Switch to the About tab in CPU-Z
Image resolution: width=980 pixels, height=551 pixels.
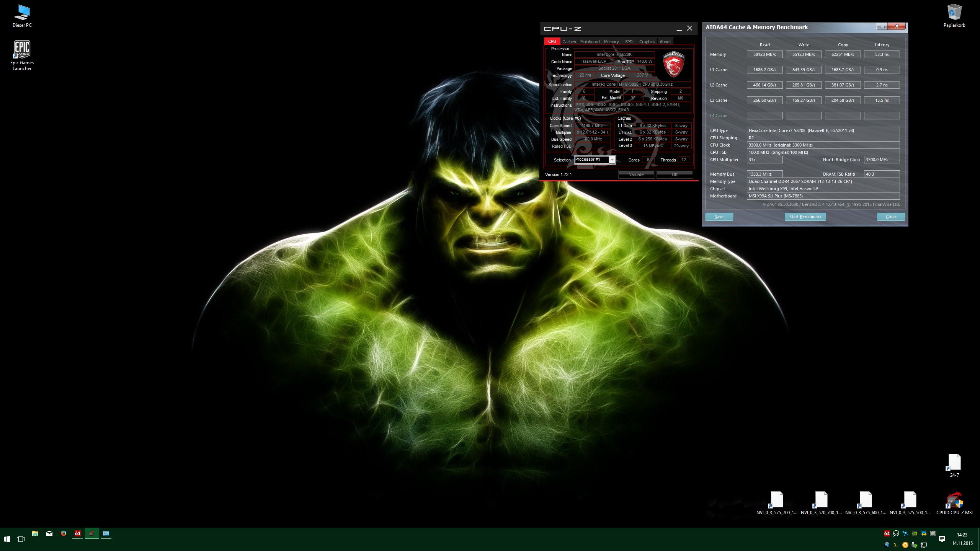[665, 42]
